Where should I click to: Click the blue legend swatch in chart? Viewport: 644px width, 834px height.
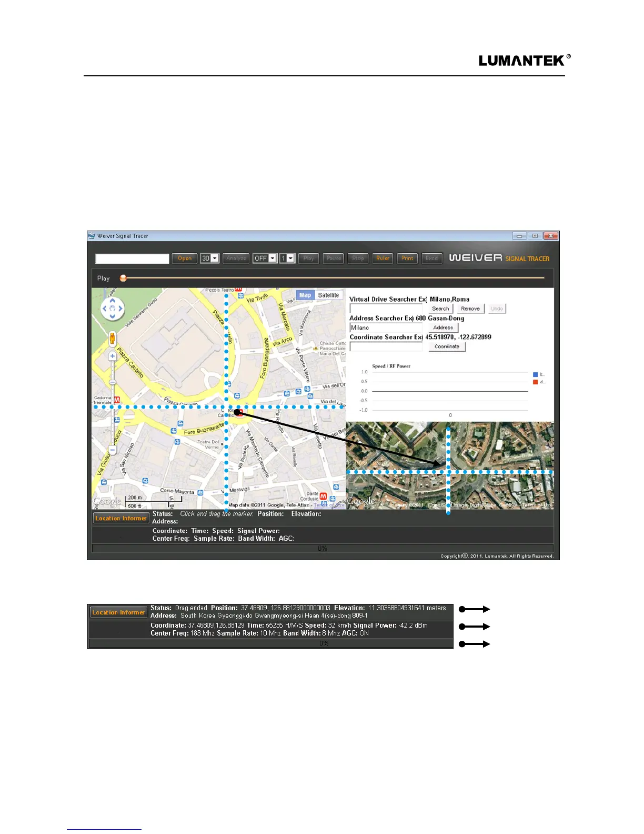[x=535, y=375]
